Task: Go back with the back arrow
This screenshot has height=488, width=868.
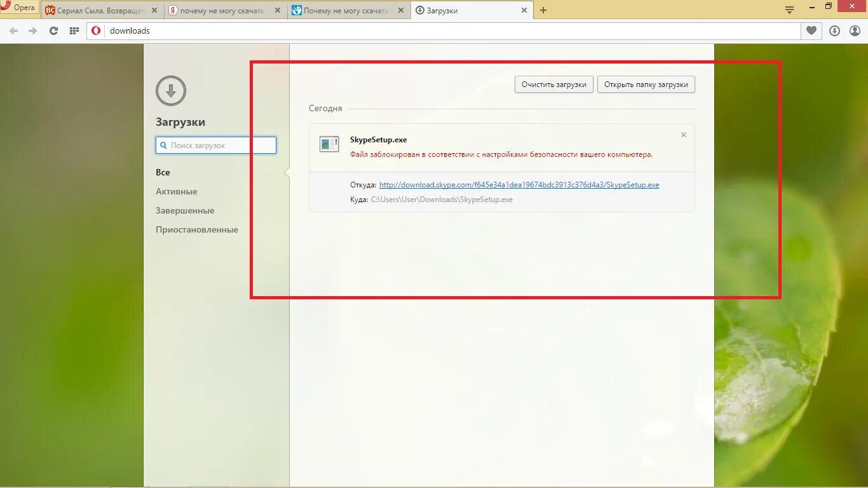Action: [13, 30]
